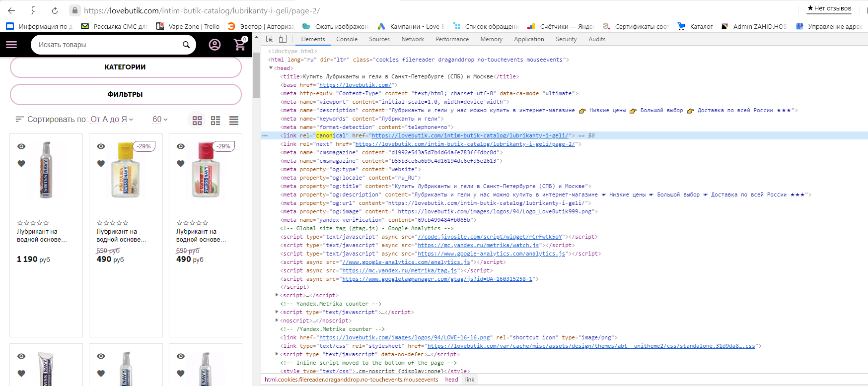The width and height of the screenshot is (868, 386).
Task: Add first 1 190 руб product to wishlist
Action: (x=21, y=163)
